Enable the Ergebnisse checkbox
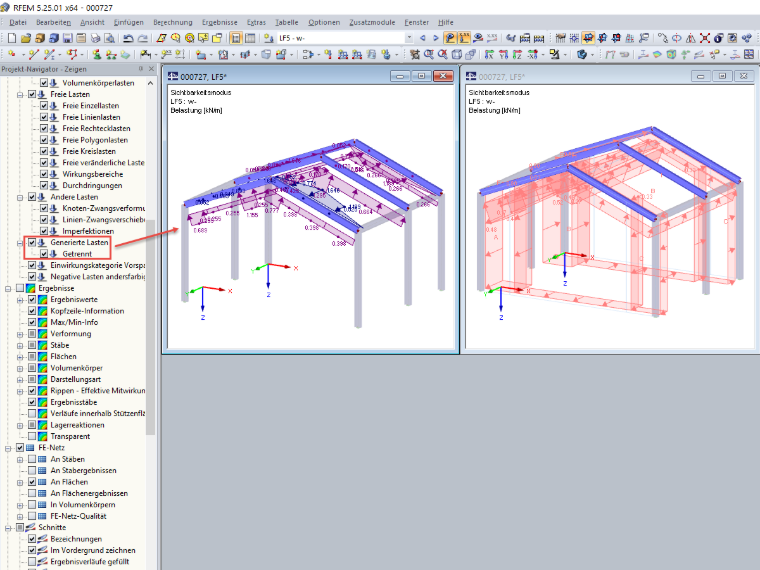 coord(20,288)
